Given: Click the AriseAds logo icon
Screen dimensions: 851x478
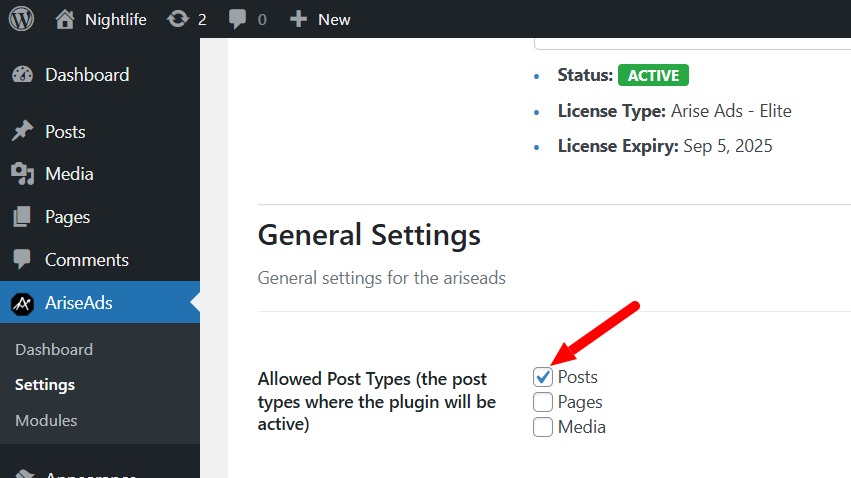Looking at the screenshot, I should [22, 304].
